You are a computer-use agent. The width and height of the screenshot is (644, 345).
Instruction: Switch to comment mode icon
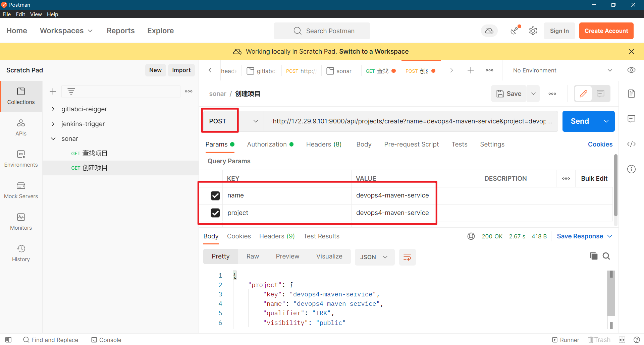(600, 94)
